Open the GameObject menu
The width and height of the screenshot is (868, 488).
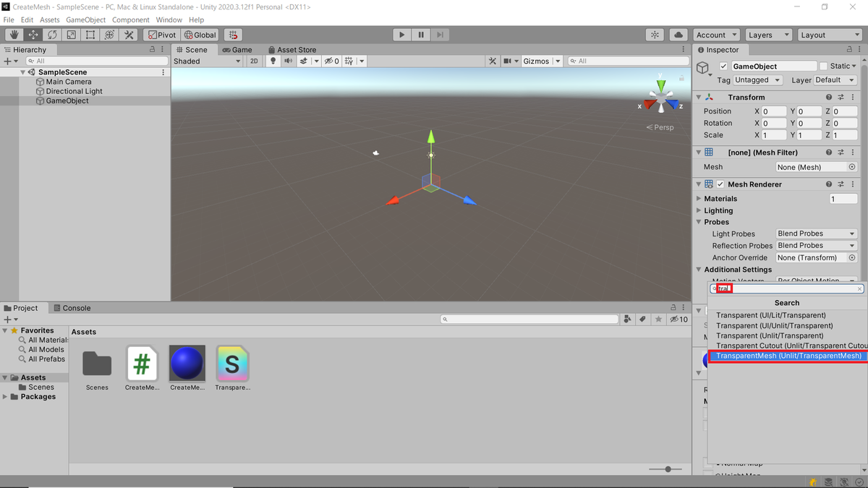[x=85, y=20]
